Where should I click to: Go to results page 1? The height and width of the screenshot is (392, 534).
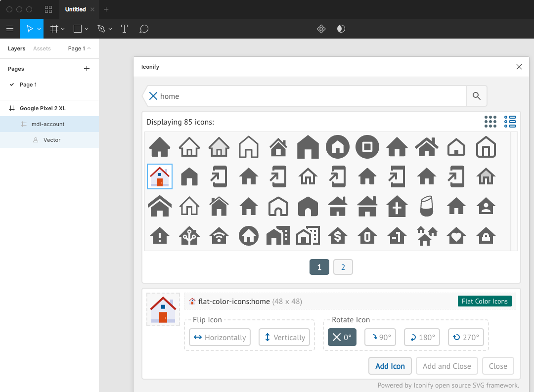319,267
